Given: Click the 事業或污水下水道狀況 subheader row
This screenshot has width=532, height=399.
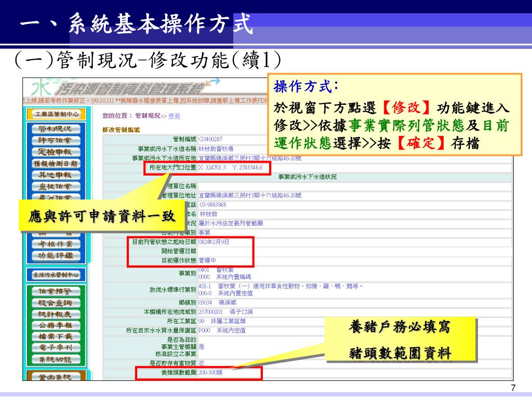Looking at the screenshot, I should pyautogui.click(x=308, y=177).
